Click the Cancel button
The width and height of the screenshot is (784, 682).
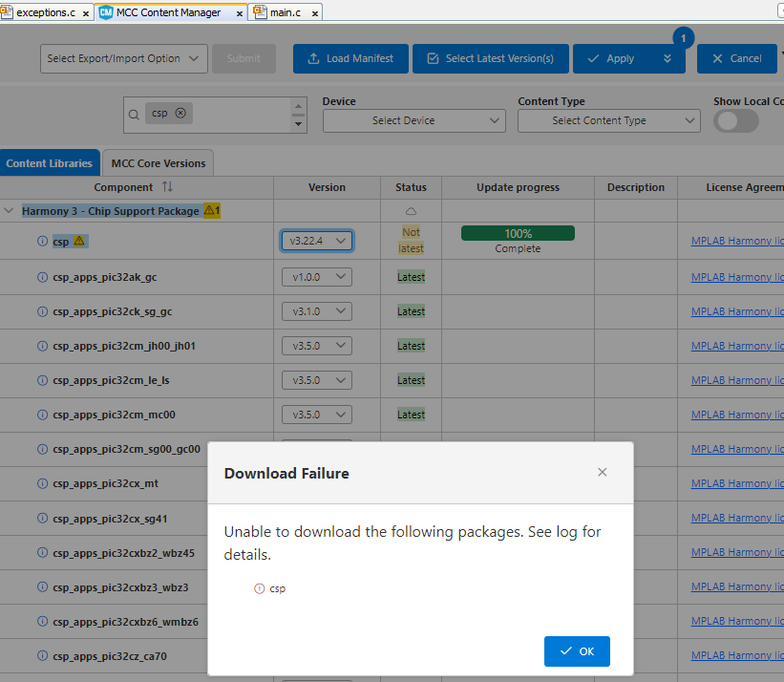737,58
